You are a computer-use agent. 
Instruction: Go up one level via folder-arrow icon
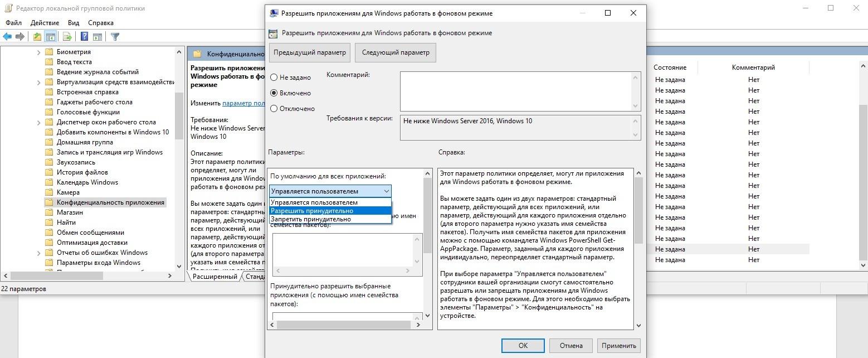(x=37, y=37)
